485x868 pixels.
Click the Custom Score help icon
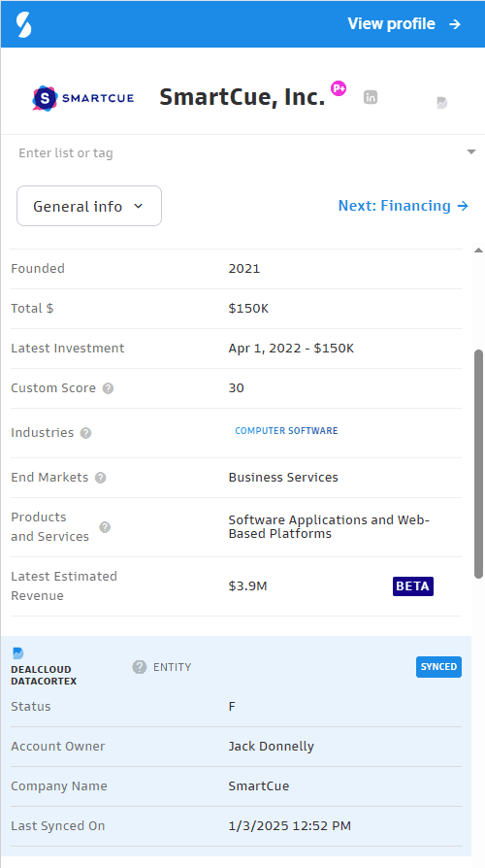[x=109, y=388]
